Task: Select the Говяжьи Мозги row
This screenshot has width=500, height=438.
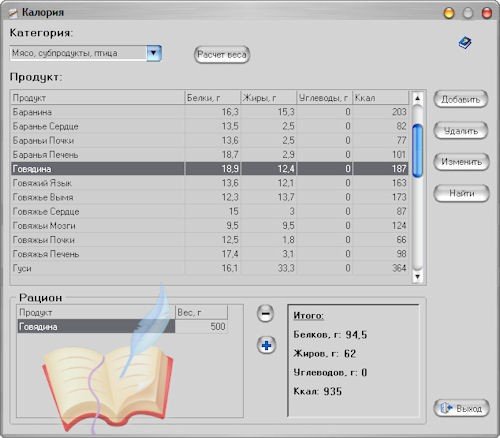Action: click(209, 226)
